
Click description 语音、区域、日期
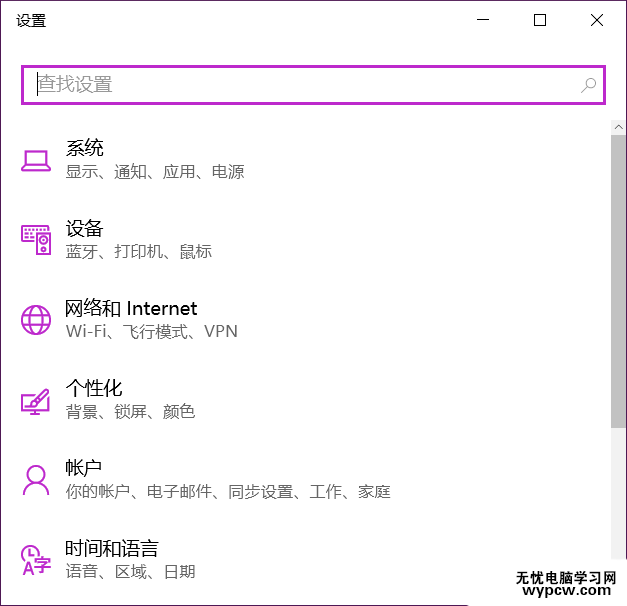[130, 572]
